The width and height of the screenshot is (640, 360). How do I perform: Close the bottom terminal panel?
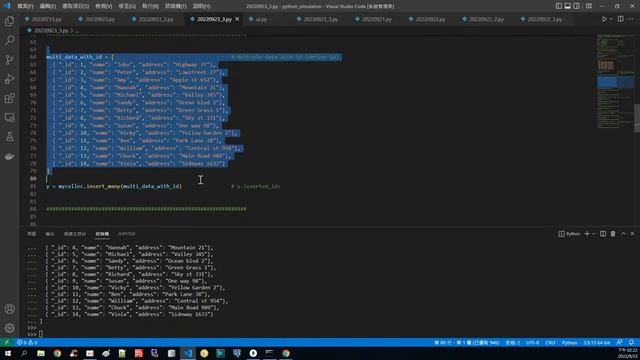632,234
